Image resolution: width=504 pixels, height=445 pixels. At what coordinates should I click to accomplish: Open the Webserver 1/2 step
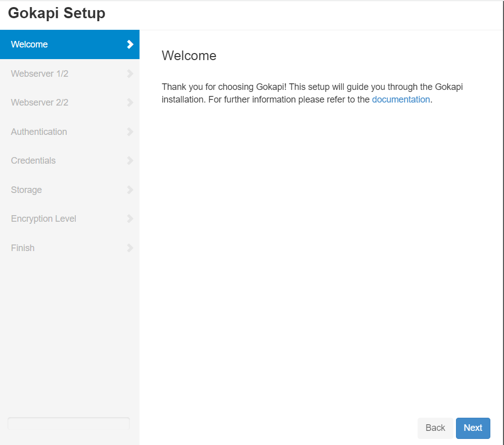[69, 74]
